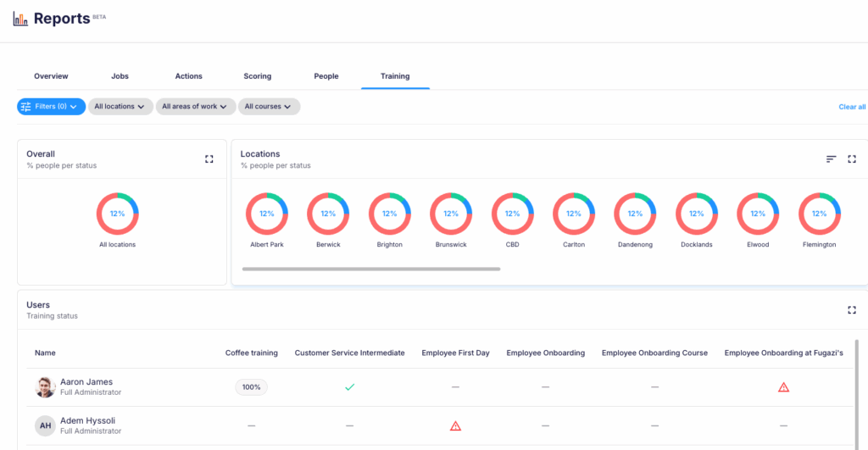
Task: Switch to the Scoring tab
Action: pyautogui.click(x=258, y=76)
